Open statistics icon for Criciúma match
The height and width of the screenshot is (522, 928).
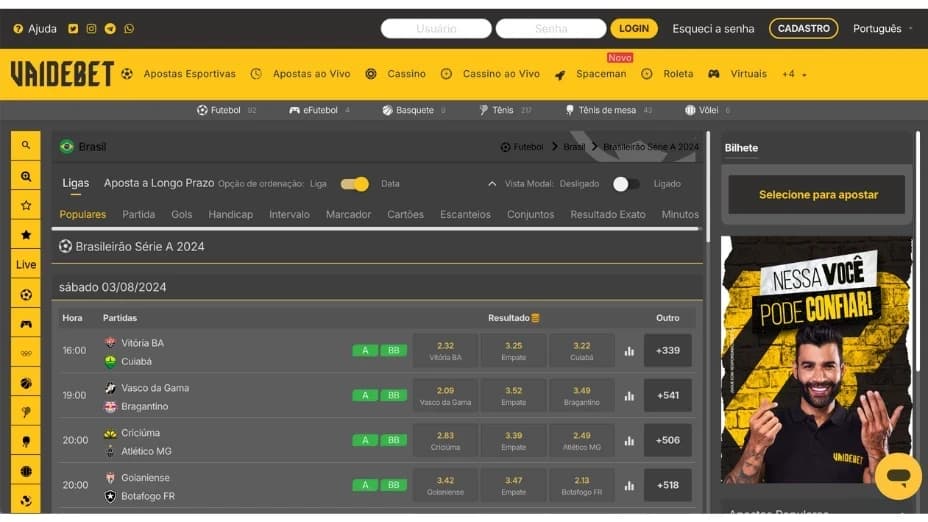[629, 441]
